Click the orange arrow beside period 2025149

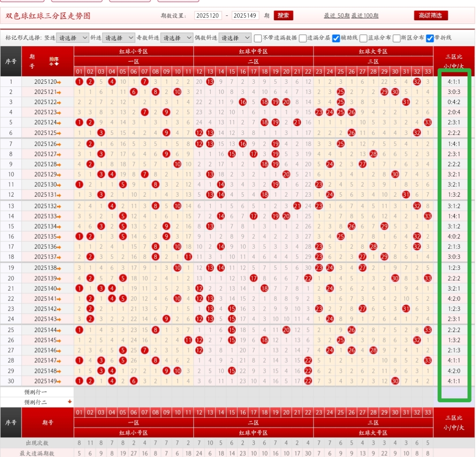(x=59, y=382)
